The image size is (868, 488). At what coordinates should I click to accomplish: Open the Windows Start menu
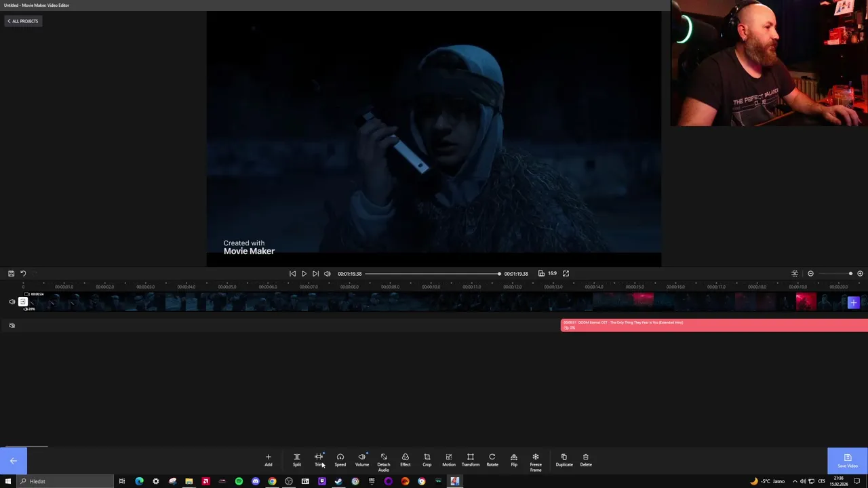(x=8, y=481)
